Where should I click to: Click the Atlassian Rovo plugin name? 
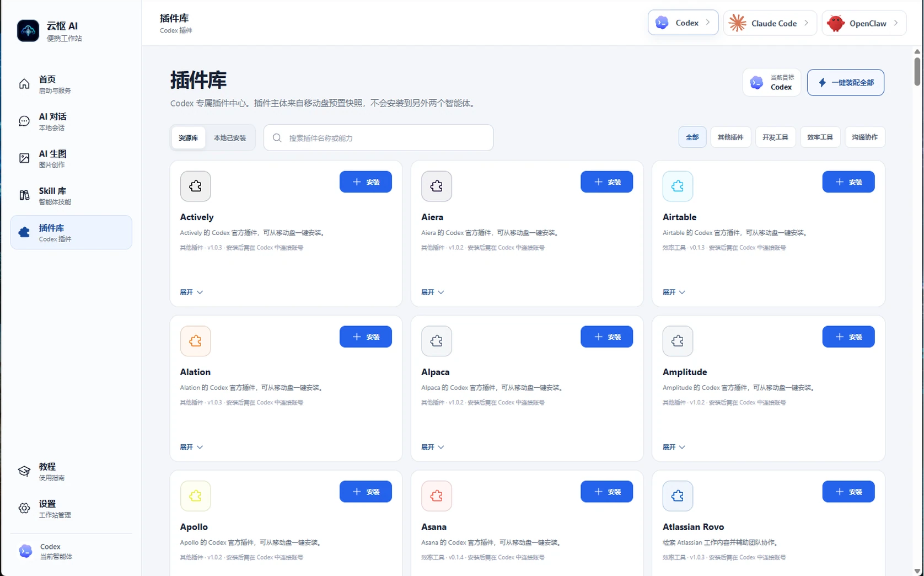694,527
